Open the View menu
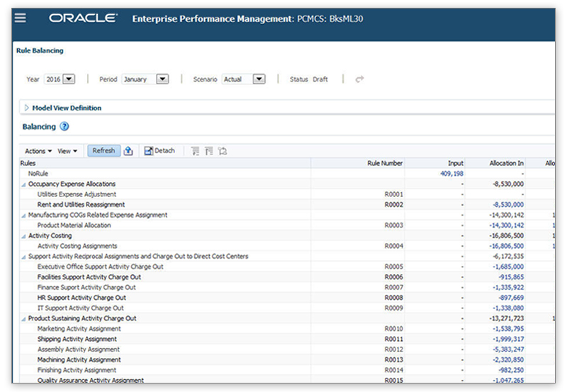Viewport: 567px width, 392px height. point(67,151)
